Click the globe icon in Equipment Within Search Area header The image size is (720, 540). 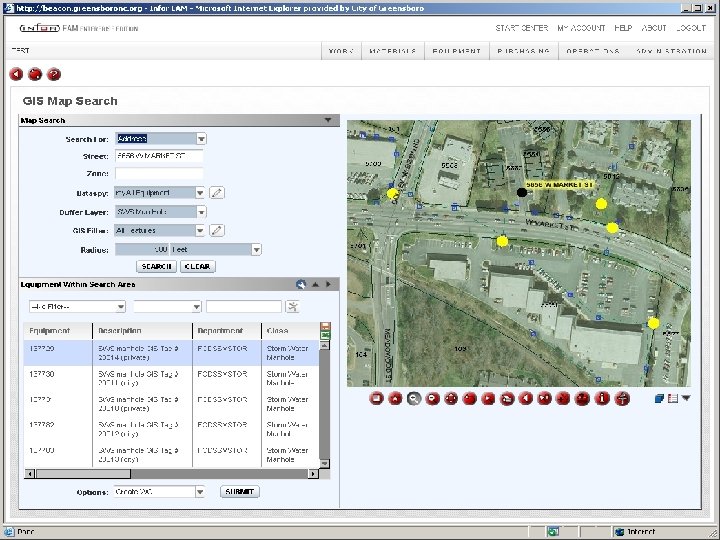pos(301,284)
